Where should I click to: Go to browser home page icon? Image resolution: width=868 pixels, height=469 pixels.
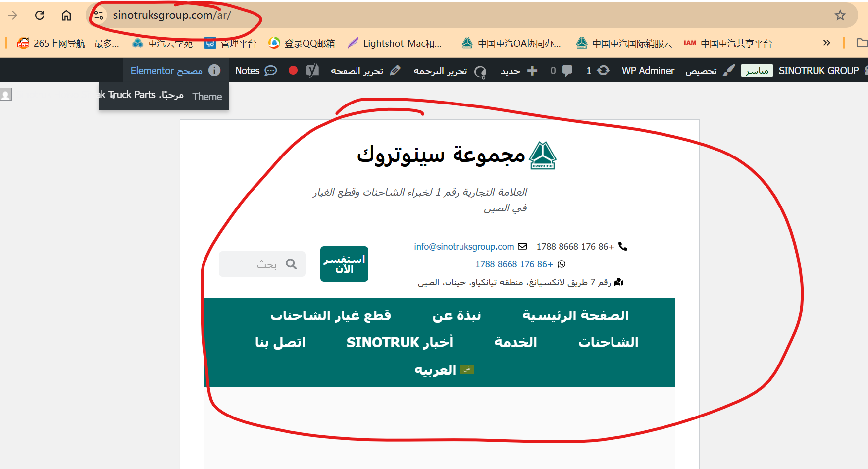(x=66, y=15)
